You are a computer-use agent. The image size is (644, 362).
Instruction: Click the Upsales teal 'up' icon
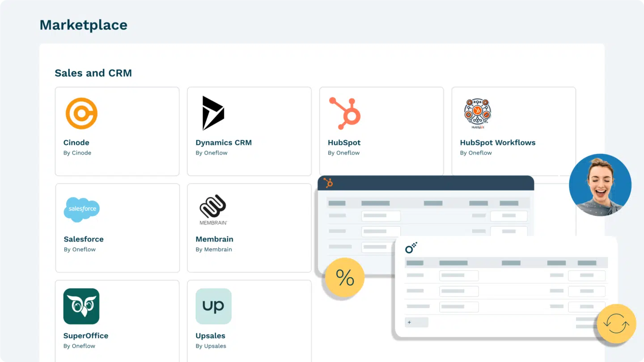214,306
